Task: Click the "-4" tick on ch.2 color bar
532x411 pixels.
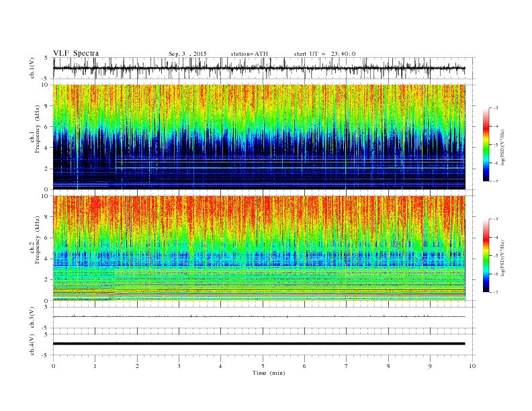Action: click(495, 237)
